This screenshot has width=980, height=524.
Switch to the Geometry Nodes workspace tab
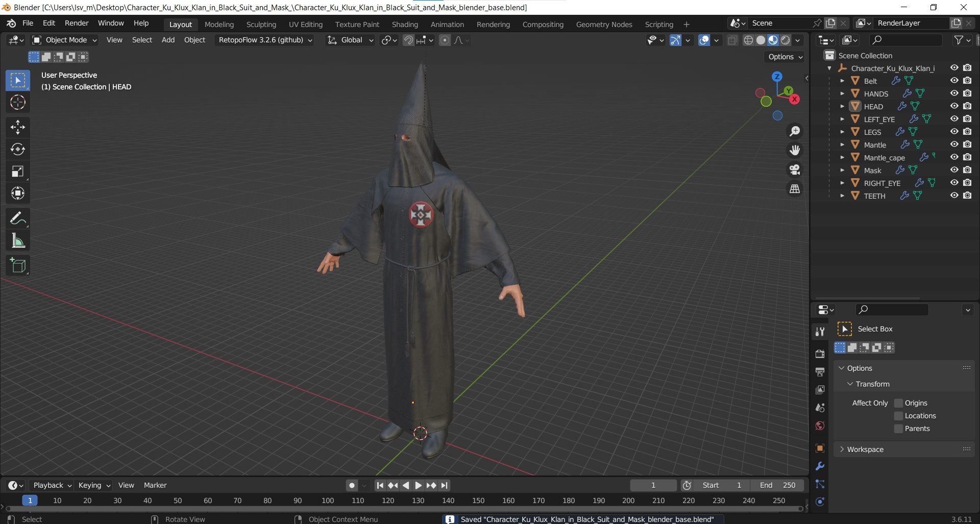point(604,25)
